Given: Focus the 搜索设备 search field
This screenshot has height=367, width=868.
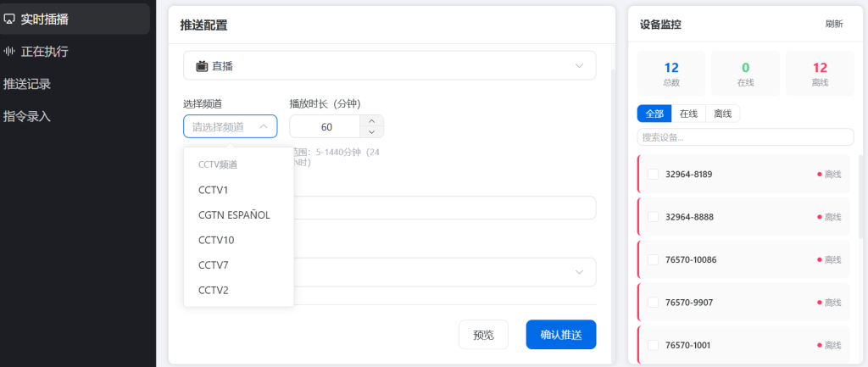Looking at the screenshot, I should click(x=744, y=137).
